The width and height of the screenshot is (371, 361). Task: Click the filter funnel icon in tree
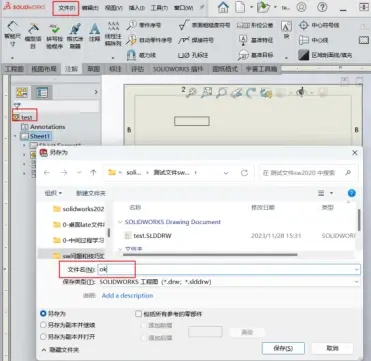pos(17,106)
